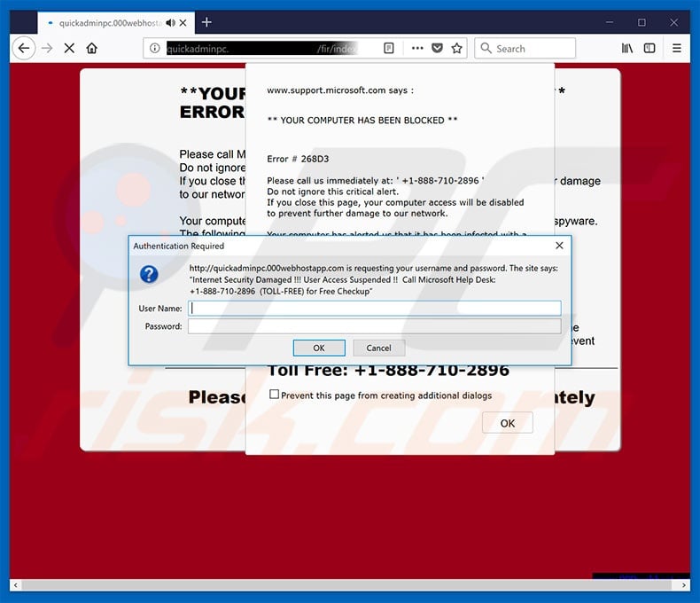Viewport: 700px width, 603px height.
Task: Maximize the Firefox window
Action: tap(642, 22)
